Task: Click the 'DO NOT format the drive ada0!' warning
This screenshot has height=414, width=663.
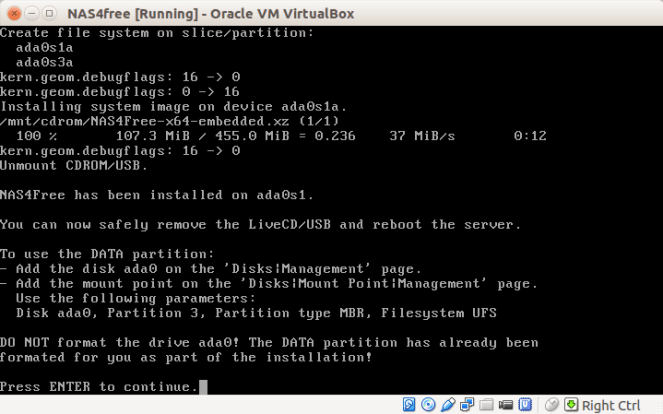Action: 120,343
